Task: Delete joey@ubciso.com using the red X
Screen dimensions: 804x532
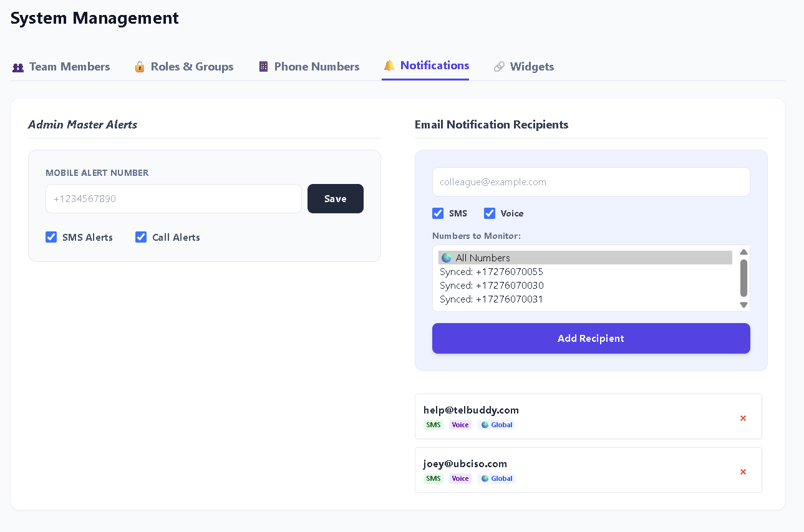Action: tap(743, 472)
